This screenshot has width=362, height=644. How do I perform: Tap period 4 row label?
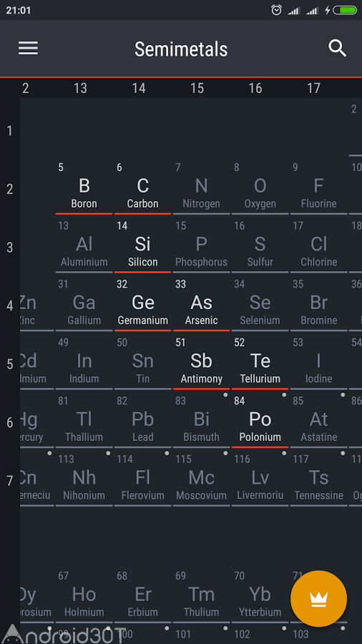[x=10, y=306]
